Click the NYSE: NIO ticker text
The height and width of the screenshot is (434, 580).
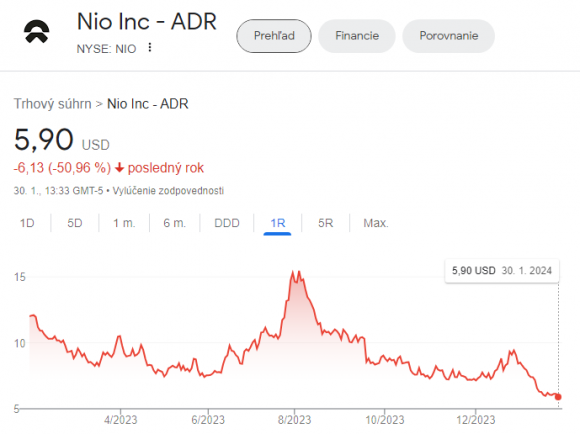(106, 49)
